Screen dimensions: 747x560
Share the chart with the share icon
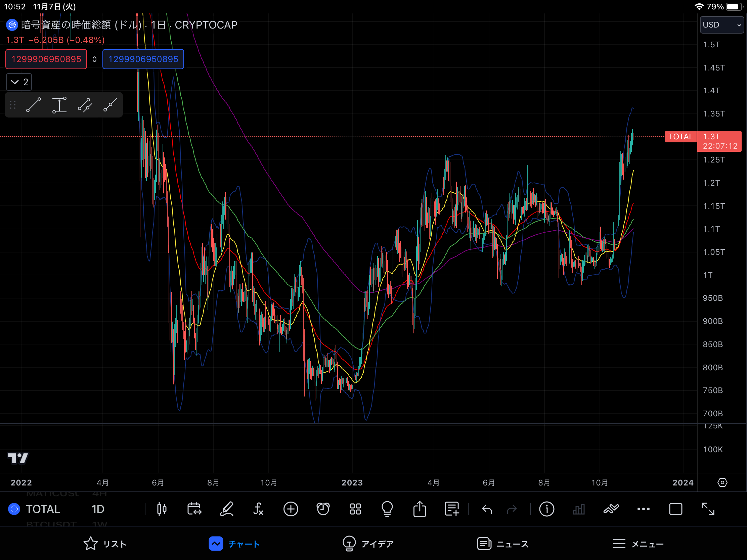click(x=420, y=509)
